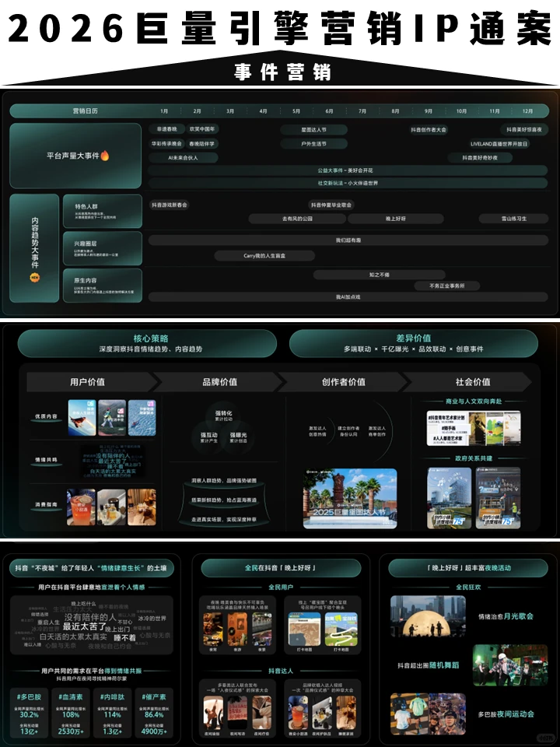Click the 最近太苦了 word-cloud phrase
Screen dimensions: 560x747
pyautogui.click(x=84, y=626)
